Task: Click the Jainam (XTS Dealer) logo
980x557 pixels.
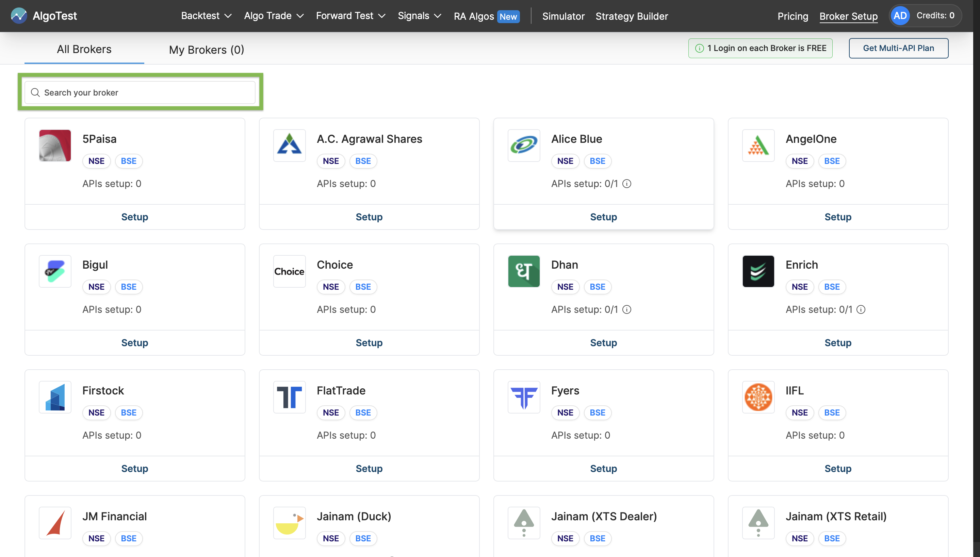Action: pos(524,523)
